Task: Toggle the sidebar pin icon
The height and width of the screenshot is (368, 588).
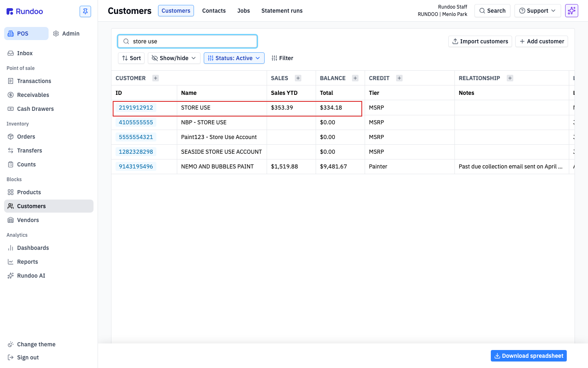Action: [x=85, y=11]
